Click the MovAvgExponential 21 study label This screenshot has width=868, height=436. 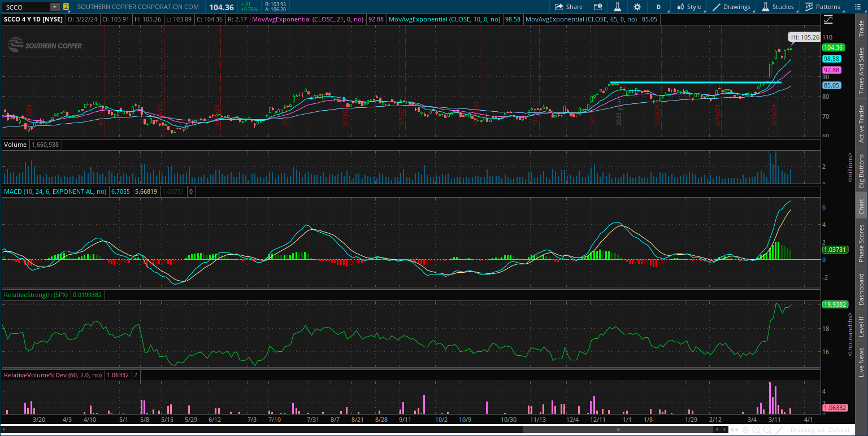point(309,19)
